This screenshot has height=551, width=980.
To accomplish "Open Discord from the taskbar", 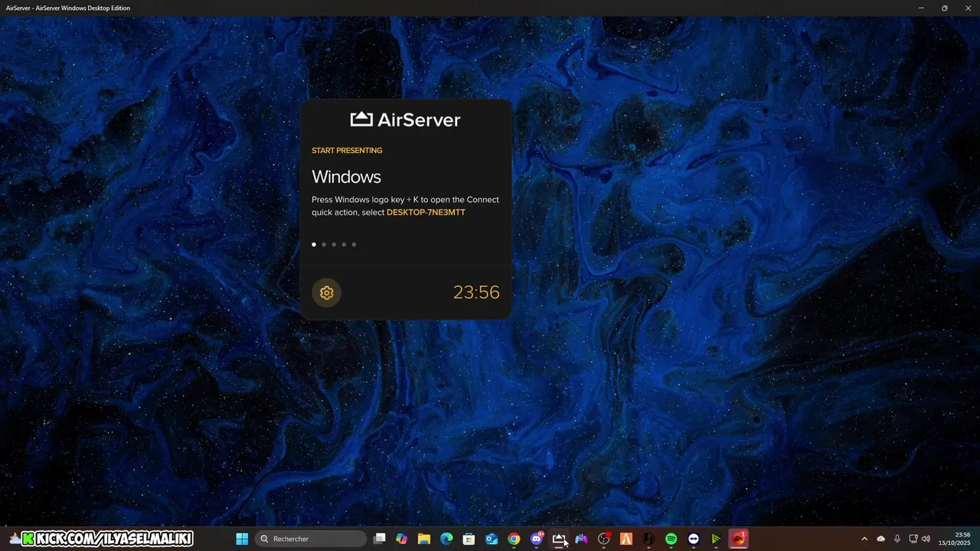I will coord(537,539).
